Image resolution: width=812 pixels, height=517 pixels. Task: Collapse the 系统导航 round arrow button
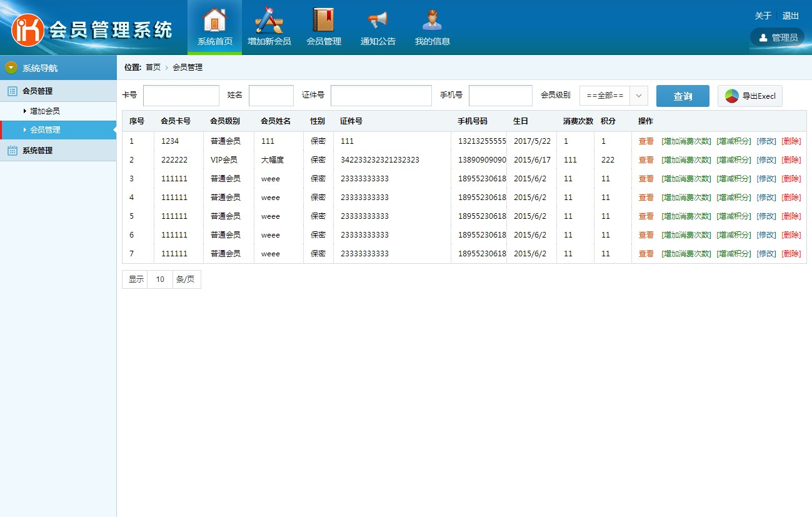[11, 68]
